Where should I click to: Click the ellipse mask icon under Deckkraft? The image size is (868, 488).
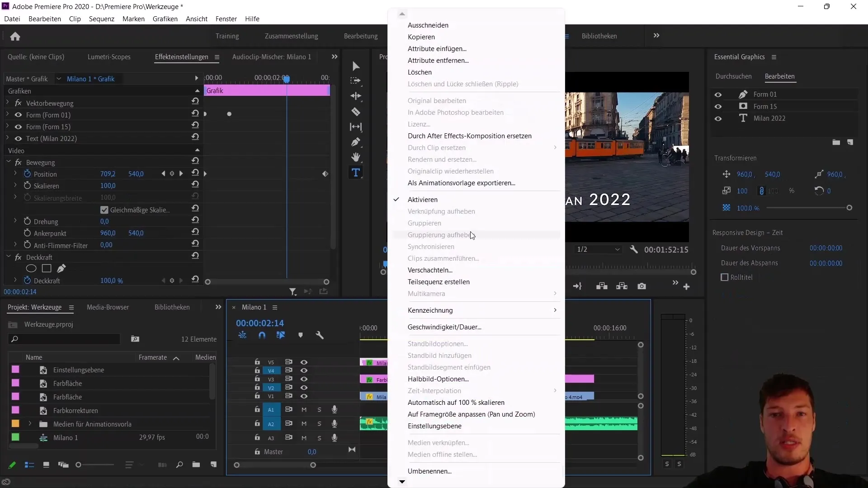pos(31,268)
